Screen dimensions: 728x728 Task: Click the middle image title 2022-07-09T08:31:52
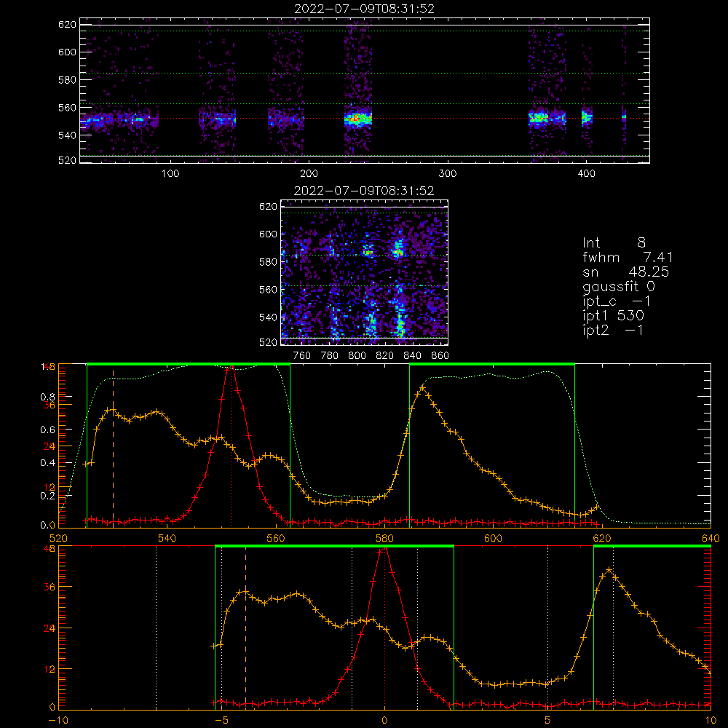click(x=364, y=191)
